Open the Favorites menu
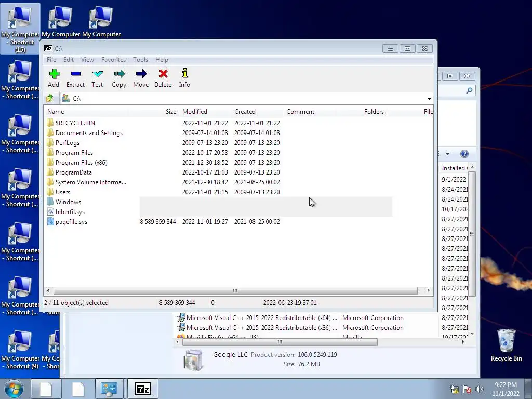This screenshot has width=532, height=399. tap(113, 60)
